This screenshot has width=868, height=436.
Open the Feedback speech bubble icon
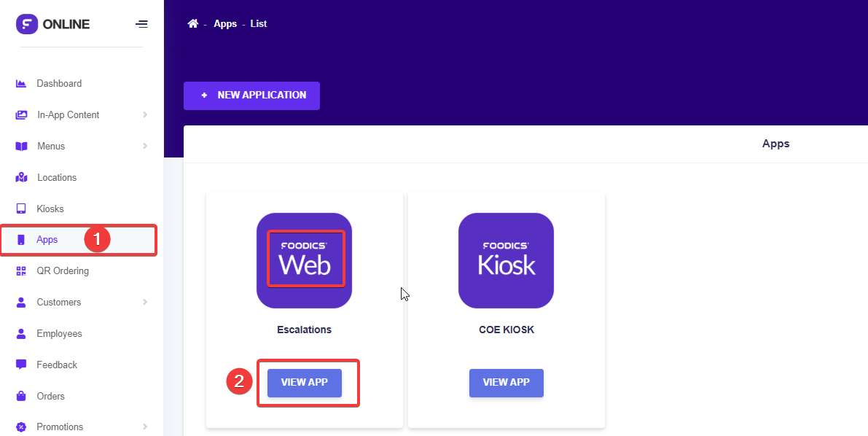click(21, 365)
